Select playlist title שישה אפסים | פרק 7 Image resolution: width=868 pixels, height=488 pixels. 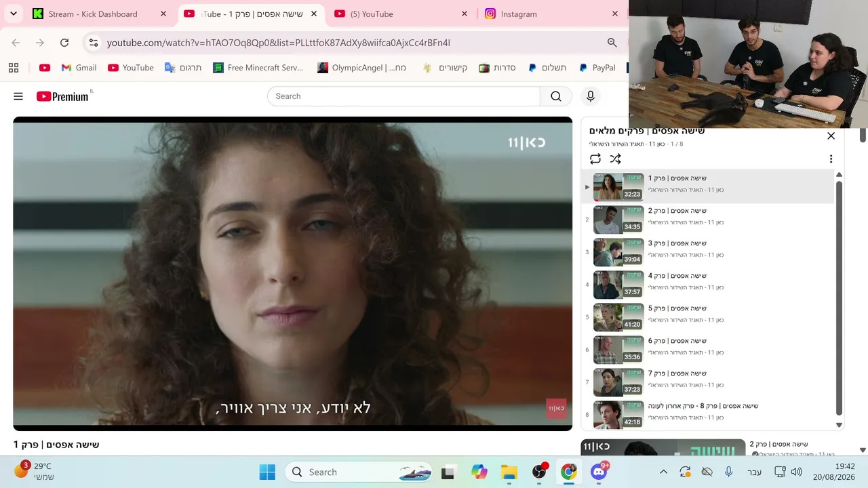677,373
